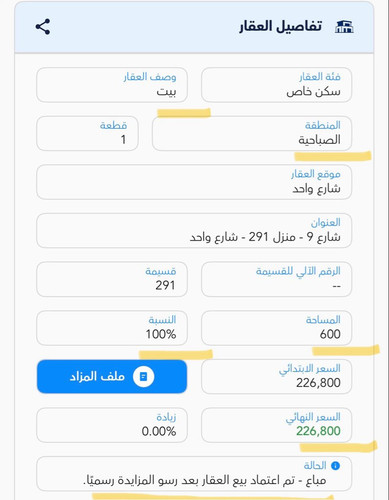Click the green السعر النهائي final price

[318, 431]
